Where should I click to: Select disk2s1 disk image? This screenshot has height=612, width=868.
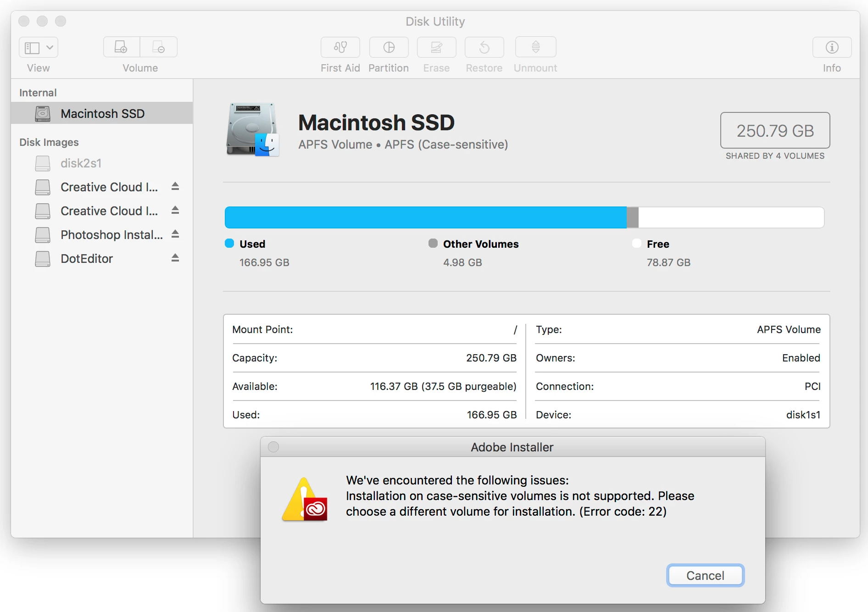pyautogui.click(x=102, y=163)
